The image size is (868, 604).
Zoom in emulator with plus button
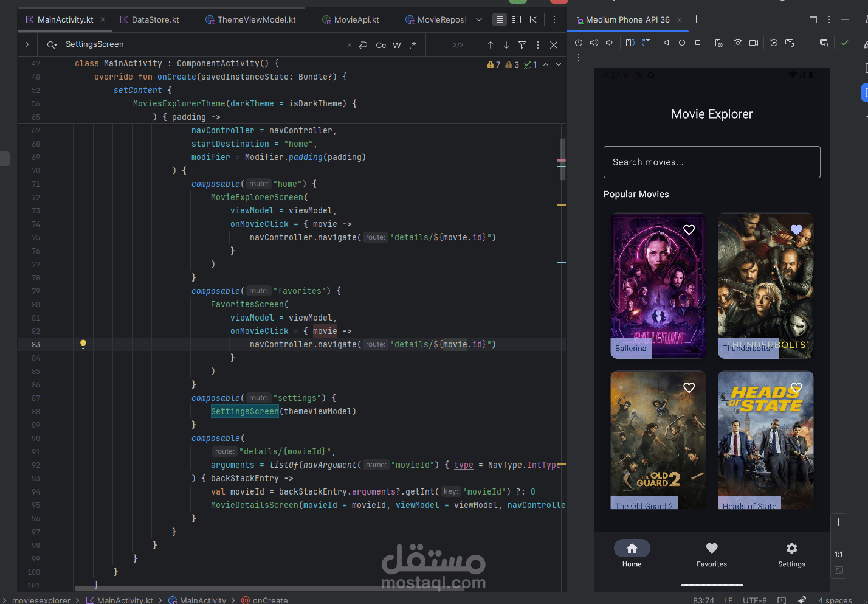tap(839, 522)
